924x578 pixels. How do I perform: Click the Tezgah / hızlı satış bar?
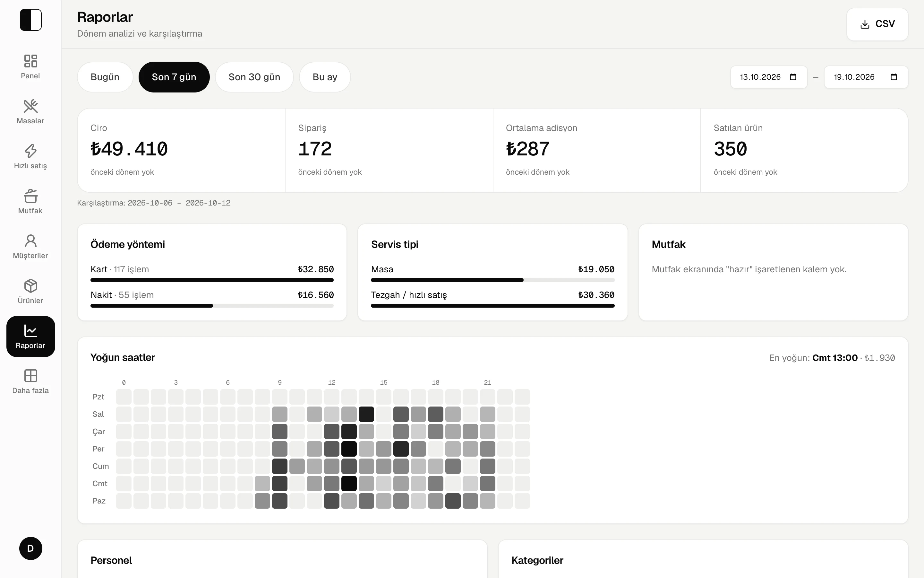click(x=492, y=306)
